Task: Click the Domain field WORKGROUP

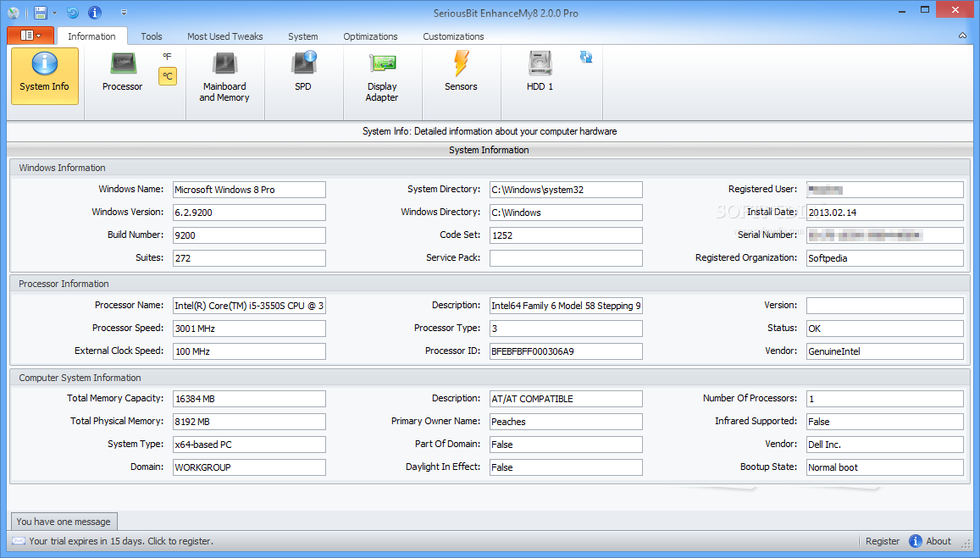Action: point(249,467)
